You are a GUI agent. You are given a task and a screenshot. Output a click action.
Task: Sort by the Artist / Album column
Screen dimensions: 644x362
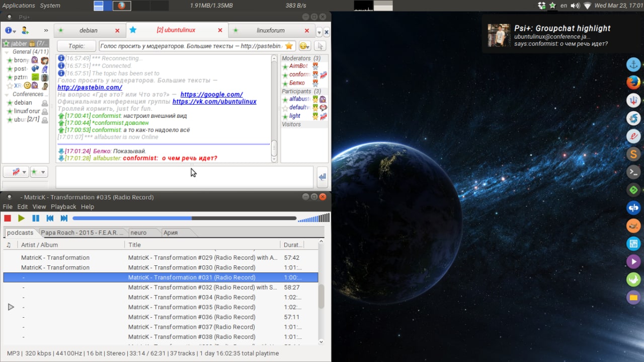click(x=70, y=245)
